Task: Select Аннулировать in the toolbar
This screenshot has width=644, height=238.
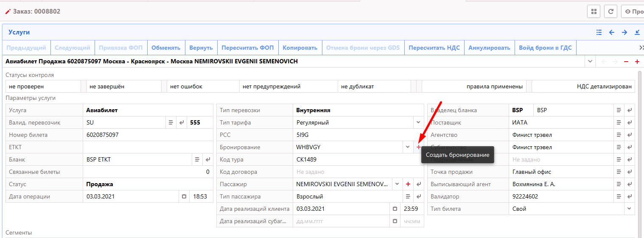Action: pos(489,48)
